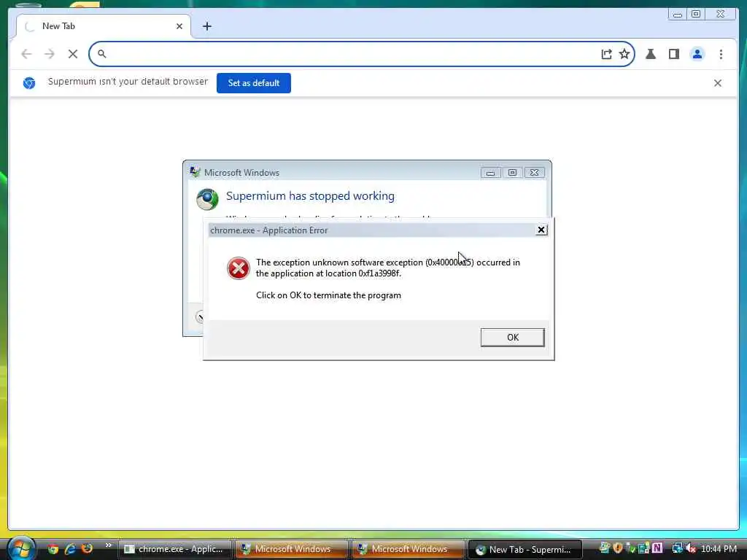Open the three-dot browser menu
Screen dimensions: 747x560
tap(721, 54)
